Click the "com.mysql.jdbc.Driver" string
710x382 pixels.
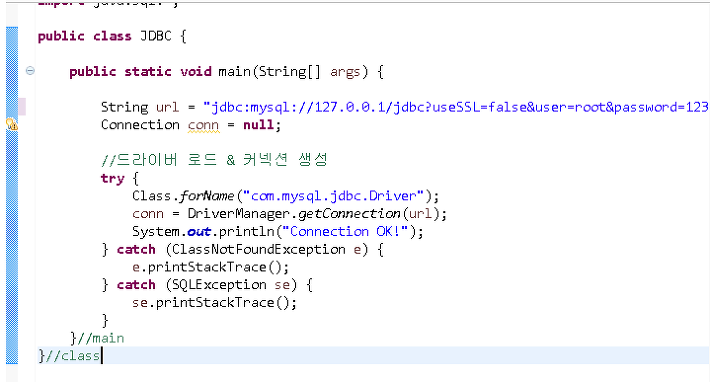pos(334,196)
